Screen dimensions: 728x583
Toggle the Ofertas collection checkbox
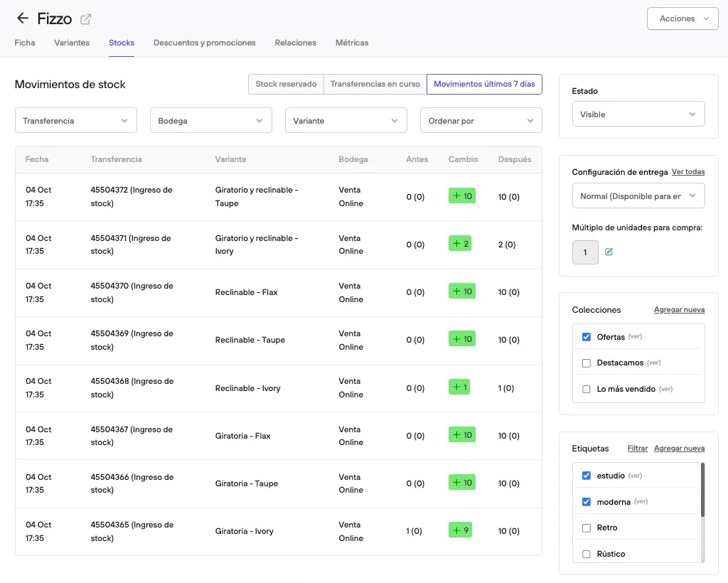(x=587, y=336)
